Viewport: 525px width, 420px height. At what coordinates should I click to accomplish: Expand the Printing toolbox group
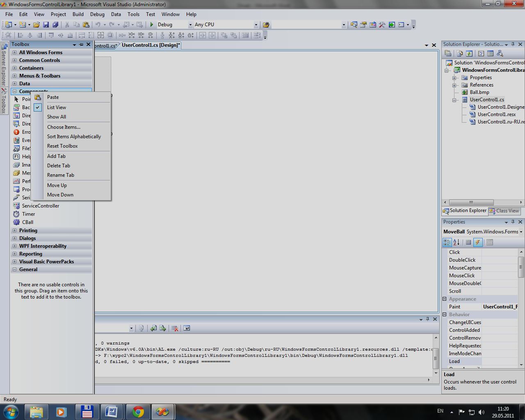(x=15, y=231)
